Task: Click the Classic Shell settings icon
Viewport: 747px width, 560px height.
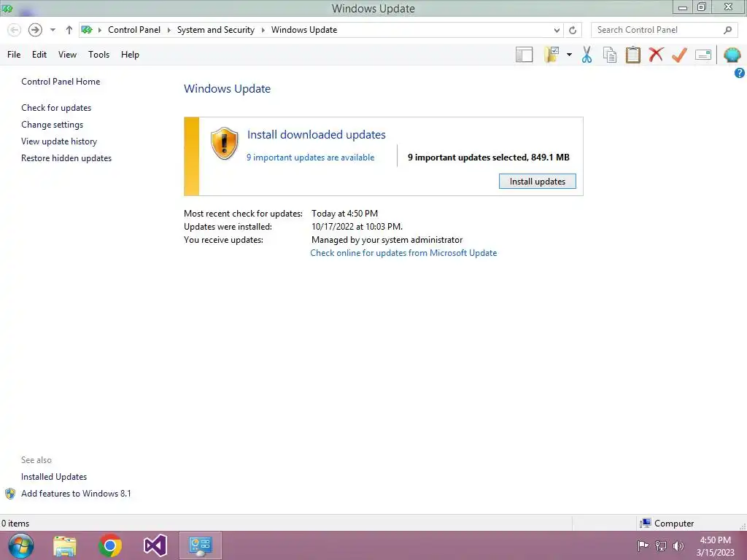Action: [732, 55]
